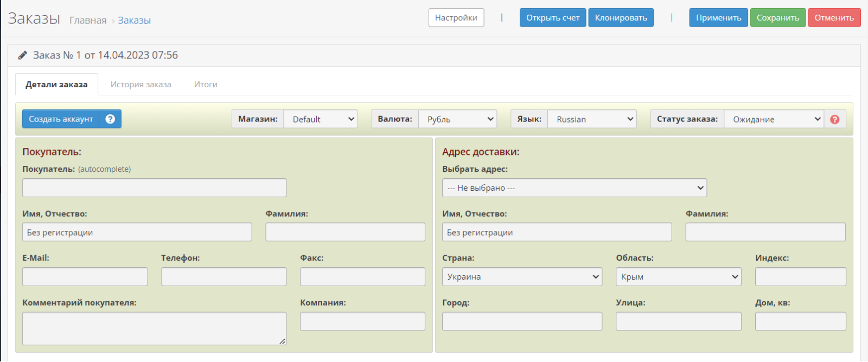Open the Страна dropdown showing Украина
Viewport: 868px width, 362px height.
[x=522, y=276]
